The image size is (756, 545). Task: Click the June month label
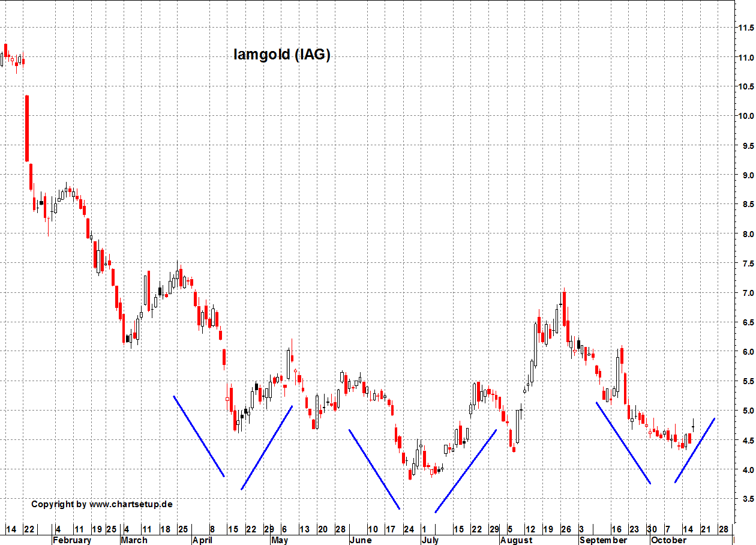tap(361, 540)
